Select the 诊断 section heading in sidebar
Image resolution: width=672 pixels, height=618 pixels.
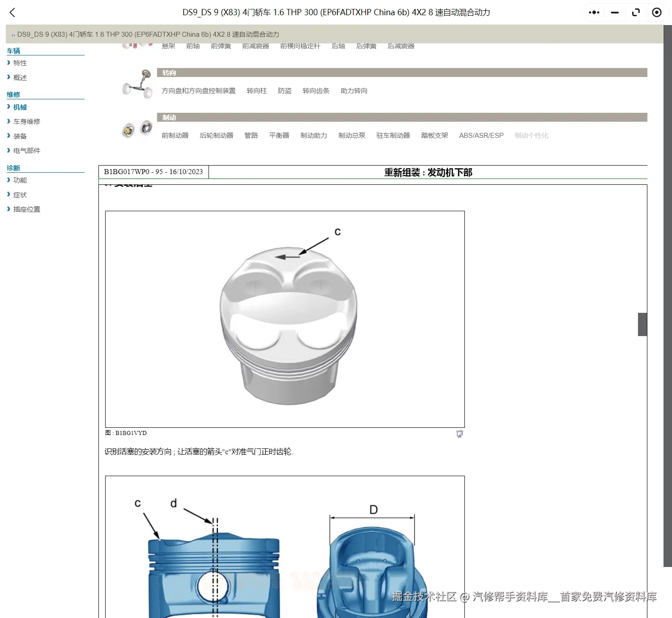pyautogui.click(x=13, y=168)
